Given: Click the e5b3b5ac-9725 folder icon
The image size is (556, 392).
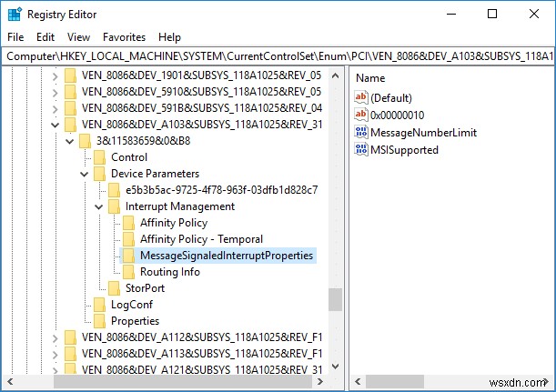Looking at the screenshot, I should pyautogui.click(x=114, y=190).
